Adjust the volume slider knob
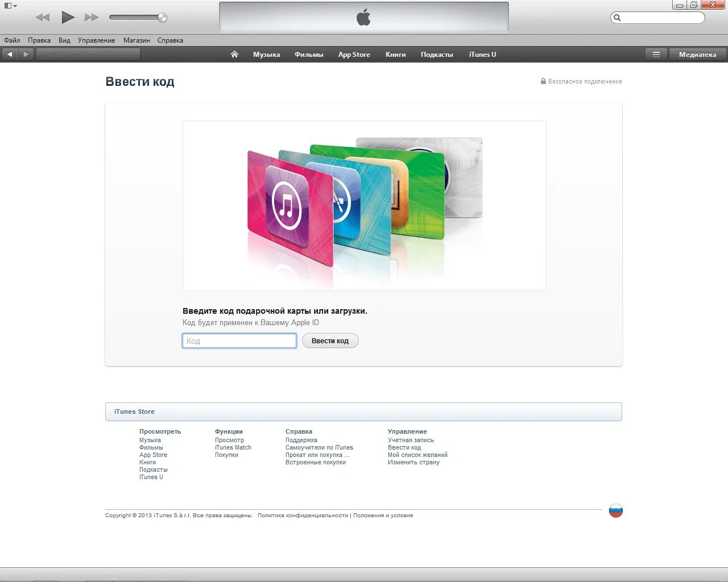The image size is (728, 582). point(162,18)
